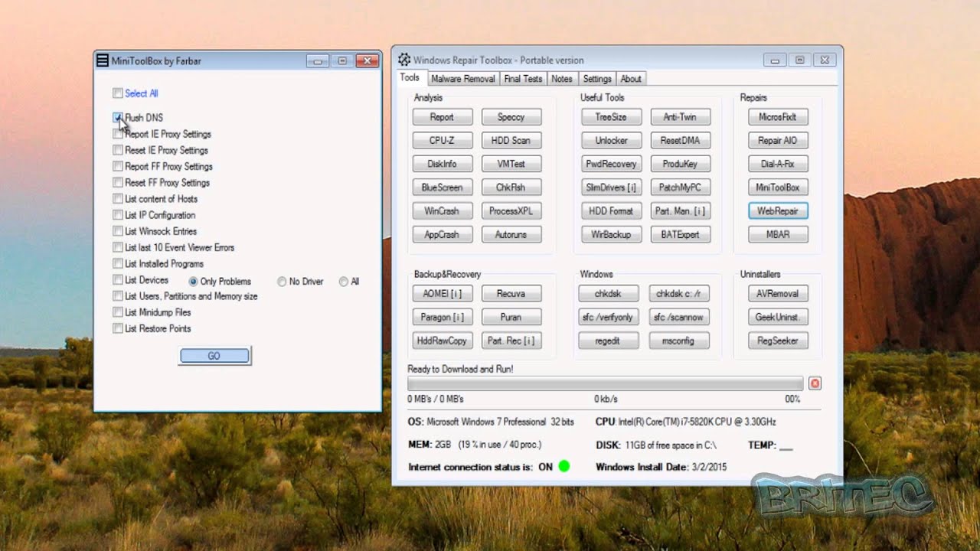Launch Recuva recovery tool
This screenshot has width=980, height=551.
click(x=511, y=294)
